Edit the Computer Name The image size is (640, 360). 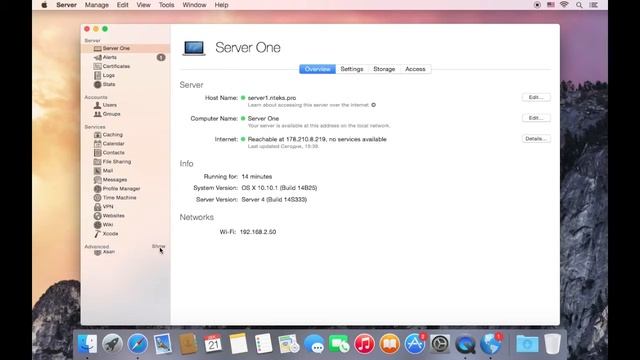point(536,118)
